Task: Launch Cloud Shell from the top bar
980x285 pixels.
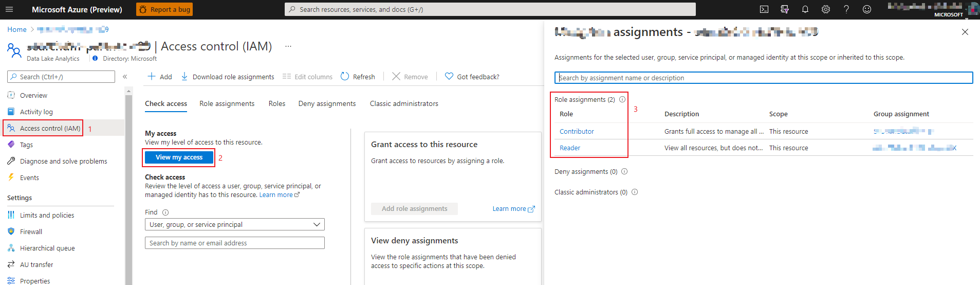Action: 764,9
